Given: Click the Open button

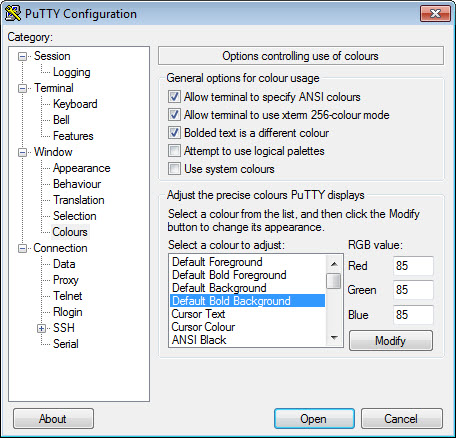Looking at the screenshot, I should pos(314,419).
